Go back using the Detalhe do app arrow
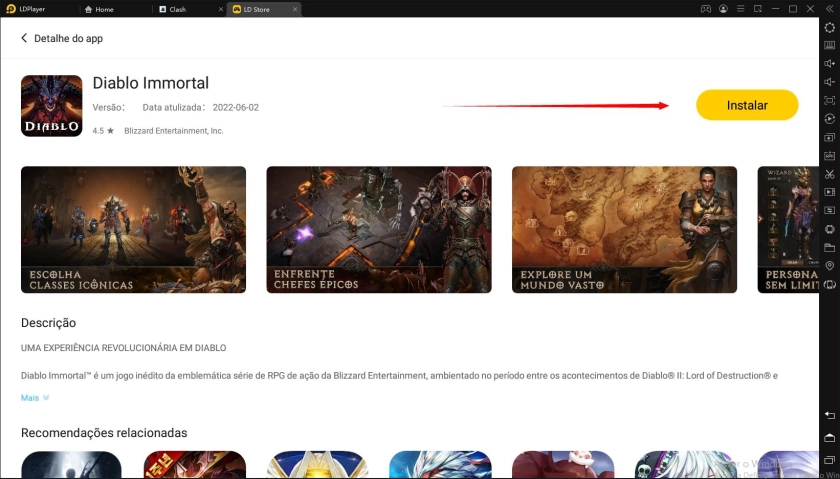Viewport: 840px width, 479px height. (25, 38)
